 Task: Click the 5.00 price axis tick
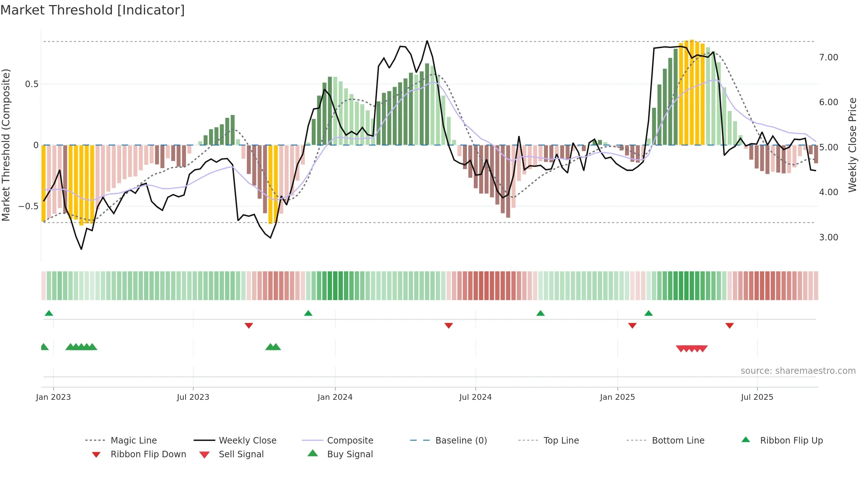click(829, 147)
